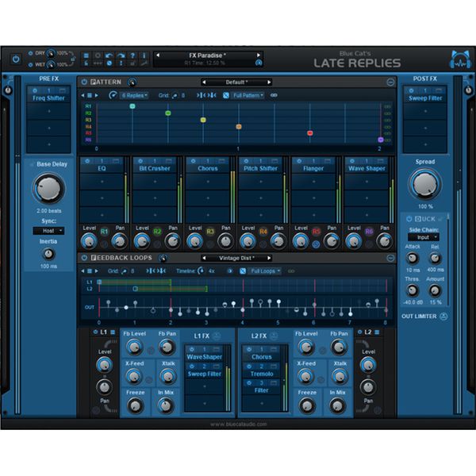Toggle the PATTERN section power button

pyautogui.click(x=84, y=82)
